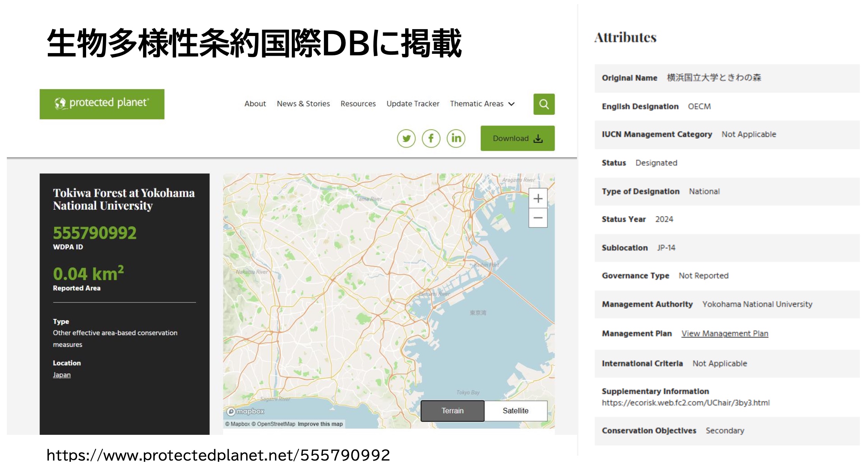This screenshot has height=464, width=868.
Task: Share page via LinkedIn icon
Action: pyautogui.click(x=456, y=138)
